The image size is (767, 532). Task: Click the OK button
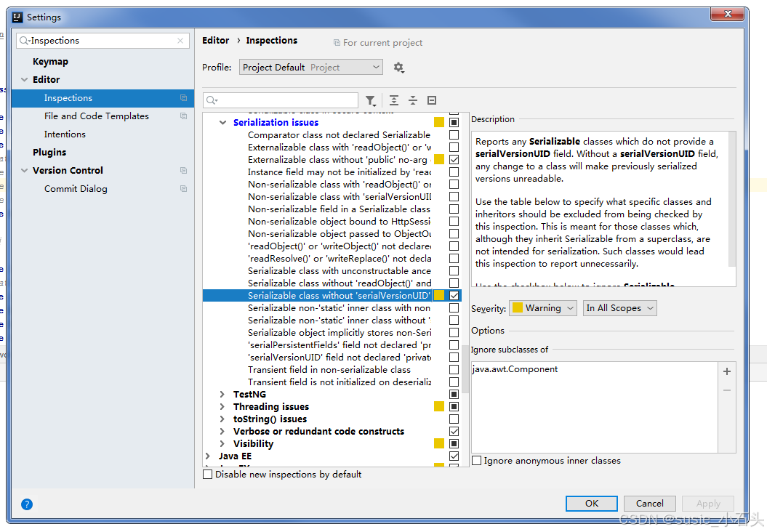pyautogui.click(x=591, y=503)
